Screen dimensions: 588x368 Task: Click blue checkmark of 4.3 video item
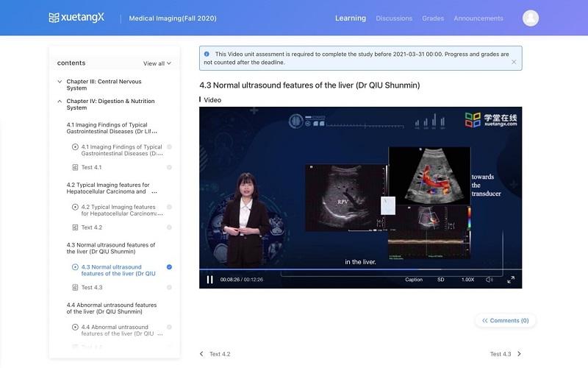[169, 267]
